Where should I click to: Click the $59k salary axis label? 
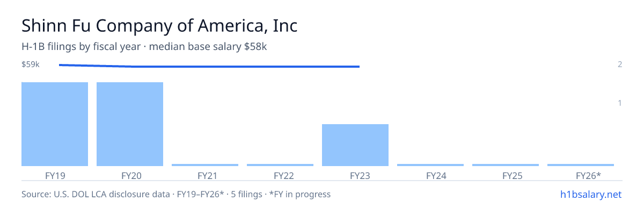coord(31,64)
